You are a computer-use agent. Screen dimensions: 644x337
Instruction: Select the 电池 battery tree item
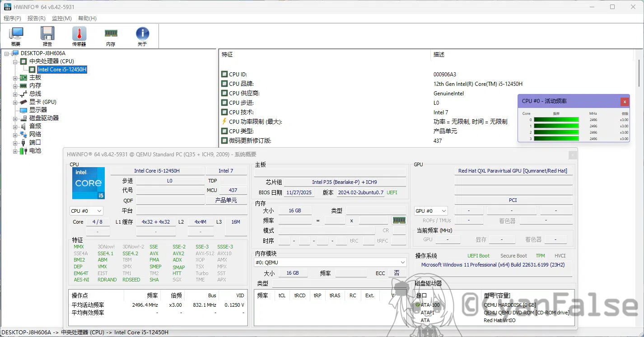point(35,151)
